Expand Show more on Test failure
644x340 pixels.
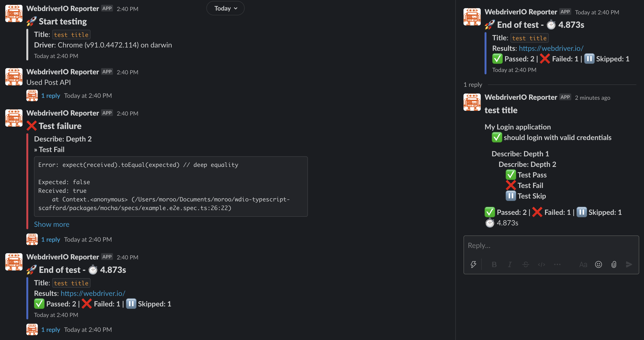point(51,224)
